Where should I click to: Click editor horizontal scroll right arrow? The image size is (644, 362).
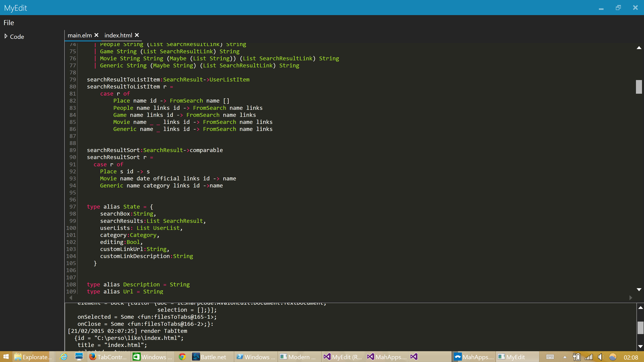click(x=631, y=298)
